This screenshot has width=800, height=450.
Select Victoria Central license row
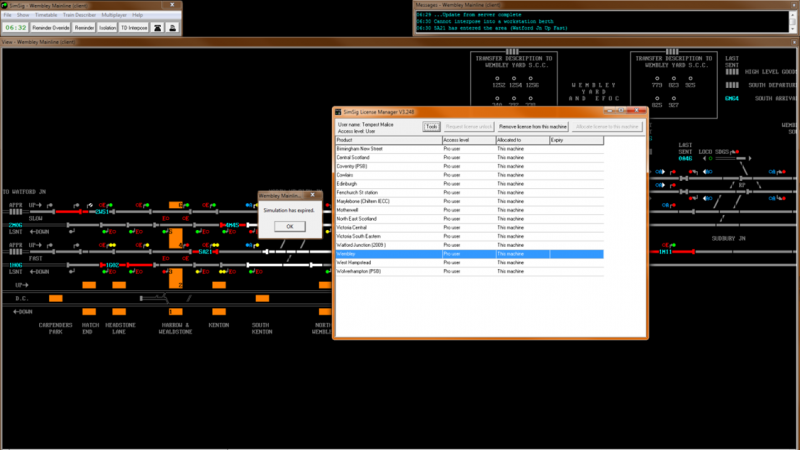tap(469, 228)
